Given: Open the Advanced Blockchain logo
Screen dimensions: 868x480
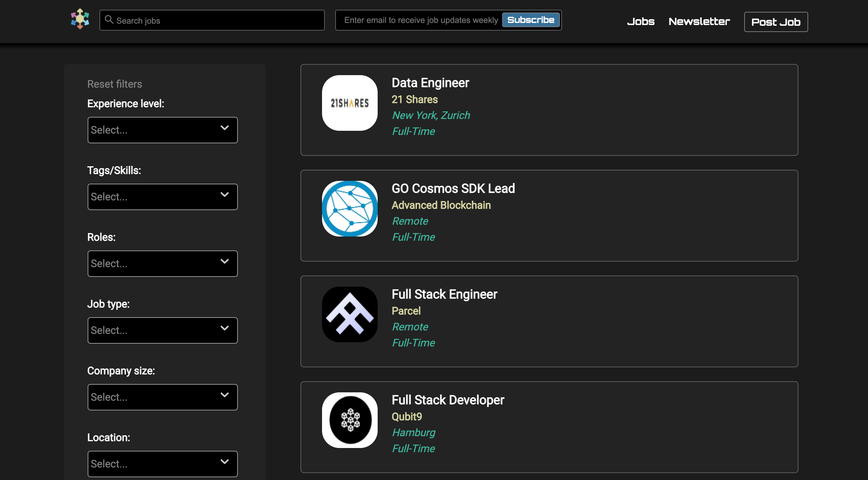Looking at the screenshot, I should point(349,209).
